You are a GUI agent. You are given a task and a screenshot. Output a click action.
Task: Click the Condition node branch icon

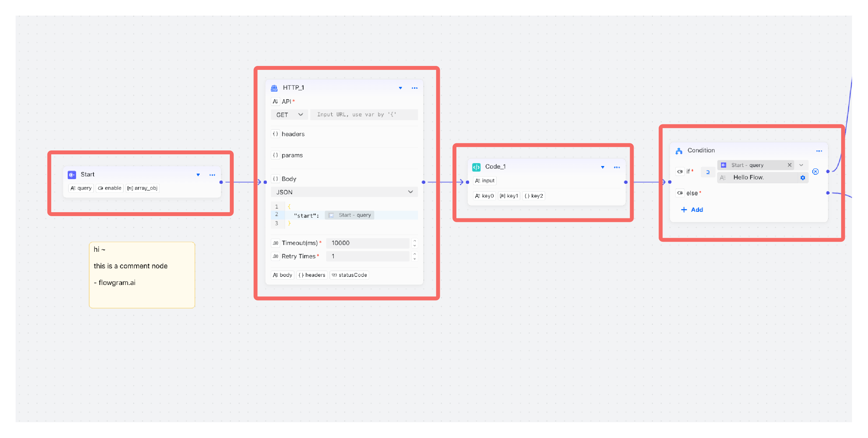pyautogui.click(x=679, y=151)
